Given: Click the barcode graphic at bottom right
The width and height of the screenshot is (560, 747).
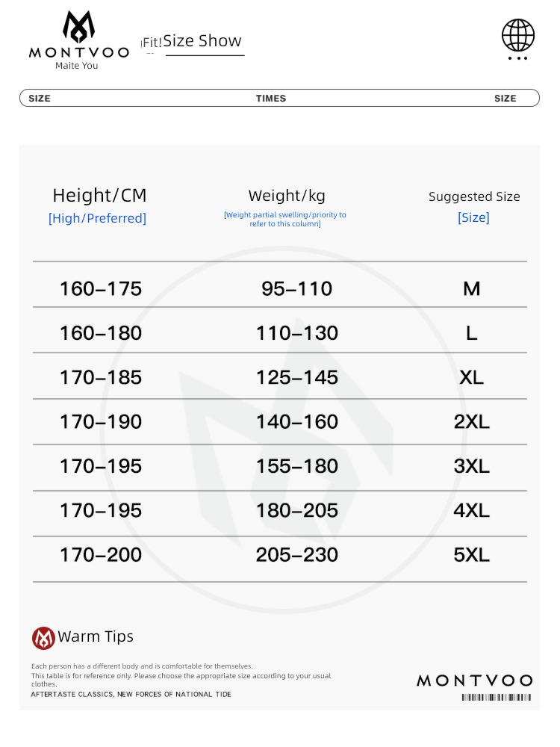Looking at the screenshot, I should (497, 698).
